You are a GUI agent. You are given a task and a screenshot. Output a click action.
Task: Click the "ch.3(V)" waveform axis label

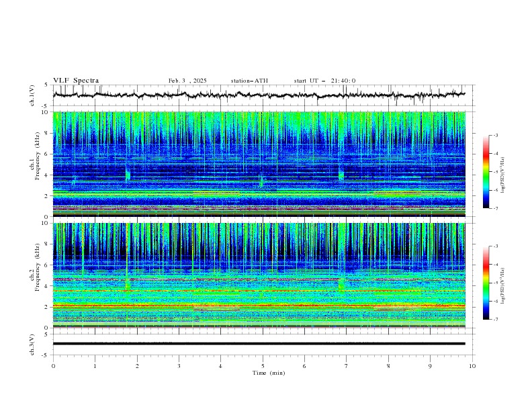click(x=32, y=345)
